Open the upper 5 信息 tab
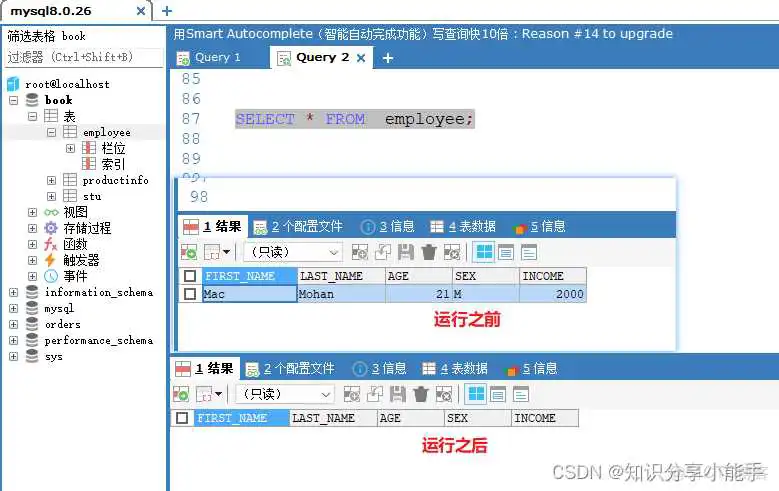 coord(540,227)
